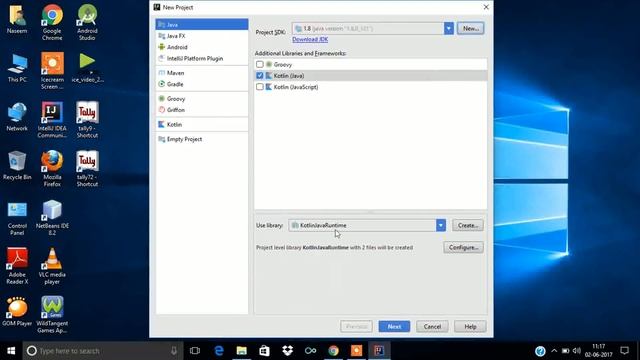640x360 pixels.
Task: Select Kotlin project type in sidebar
Action: (x=202, y=124)
